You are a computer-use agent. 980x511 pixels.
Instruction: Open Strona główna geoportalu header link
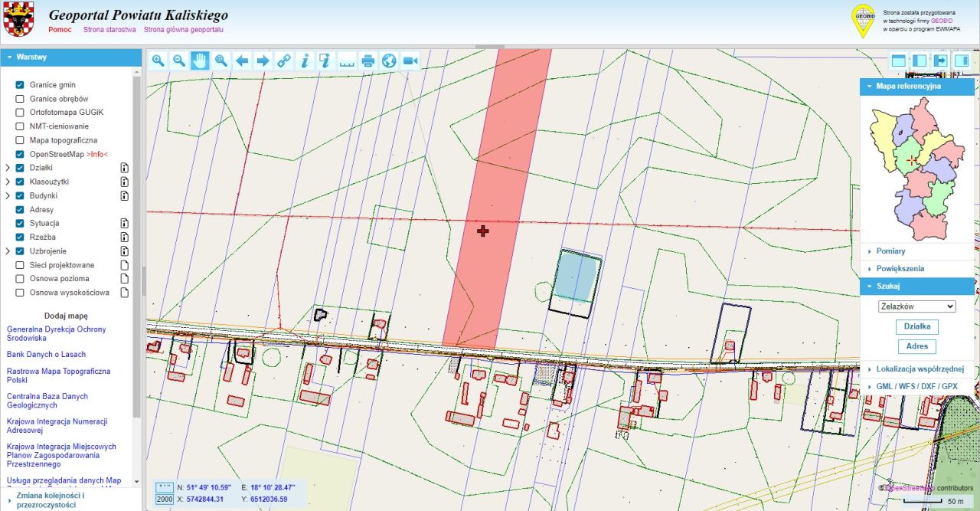click(183, 30)
